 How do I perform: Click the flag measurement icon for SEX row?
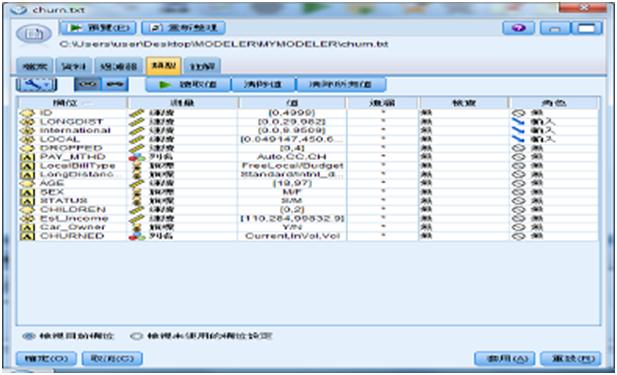[137, 192]
